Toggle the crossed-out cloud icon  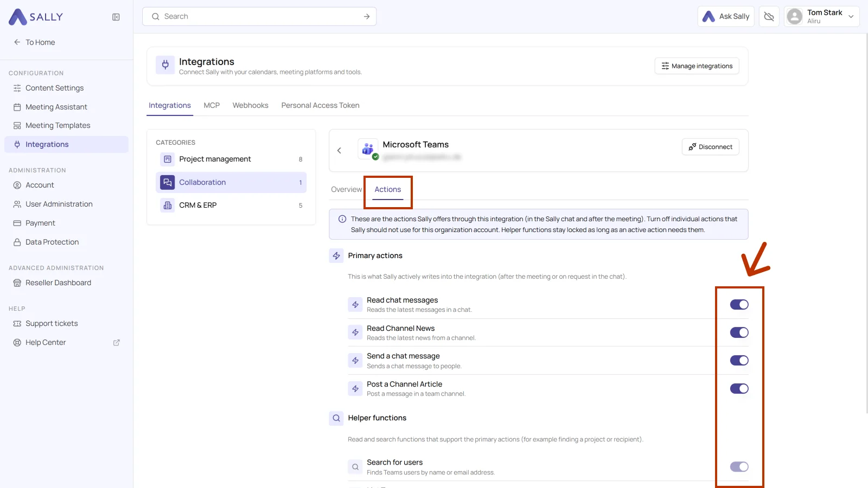769,16
